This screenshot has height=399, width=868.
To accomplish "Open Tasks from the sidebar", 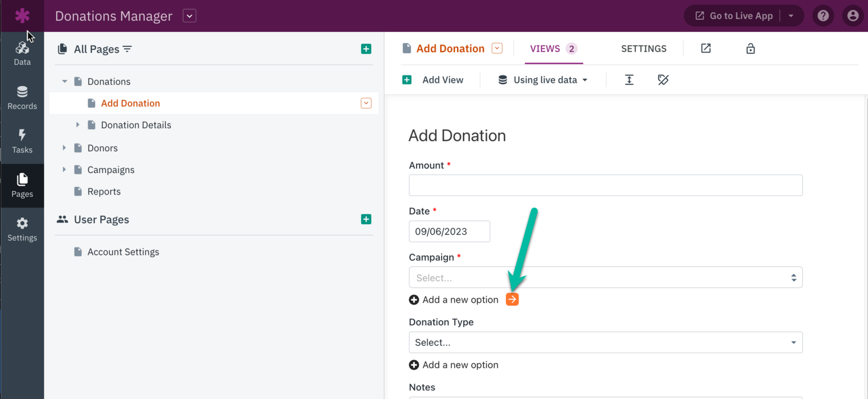I will (x=22, y=141).
